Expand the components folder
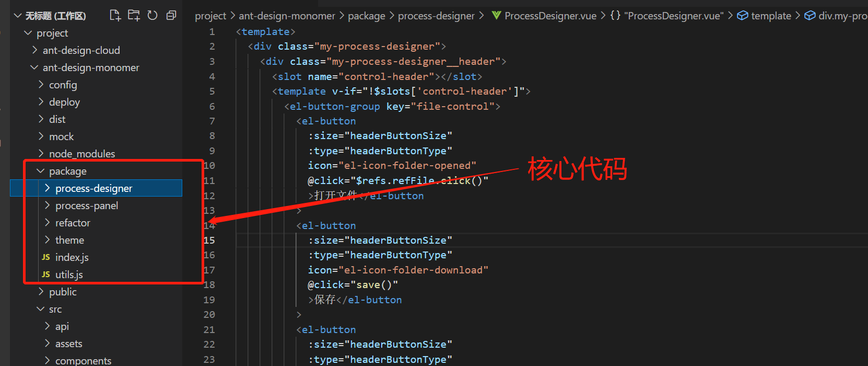 coord(47,360)
